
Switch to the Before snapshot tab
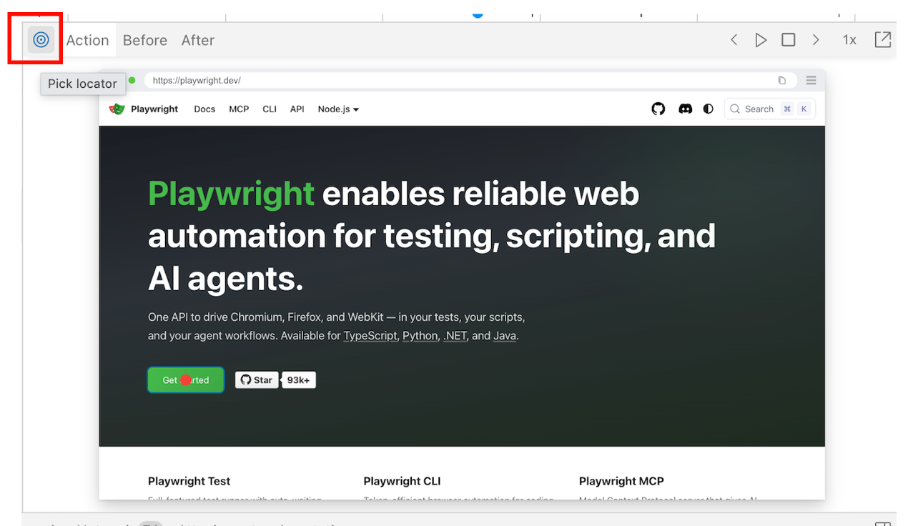145,40
